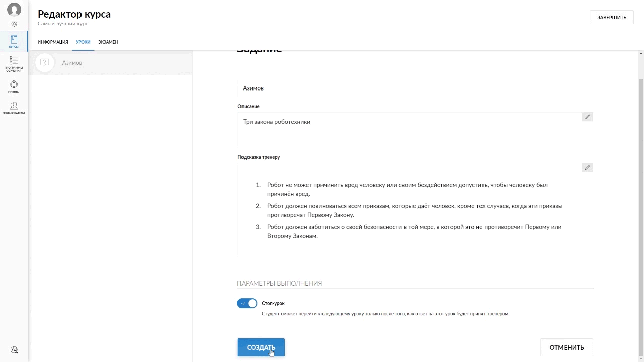
Task: Click the 'Стоп-урок' label text
Action: point(273,303)
